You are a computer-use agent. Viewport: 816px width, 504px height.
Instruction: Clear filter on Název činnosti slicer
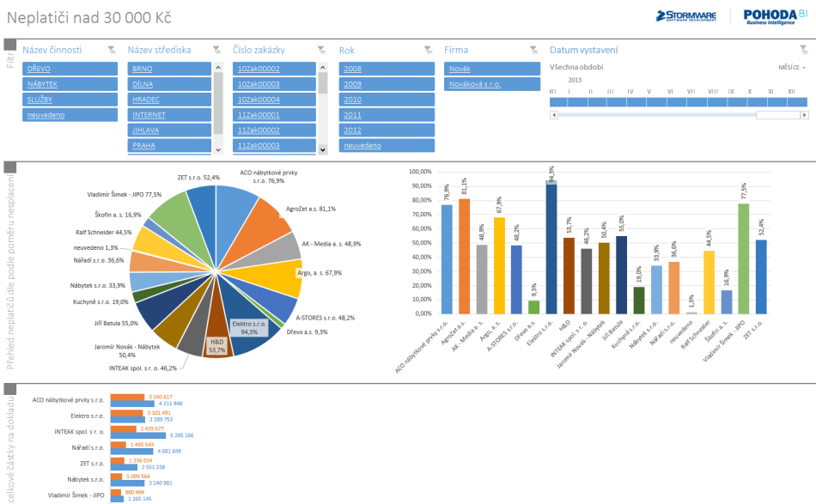pos(112,50)
